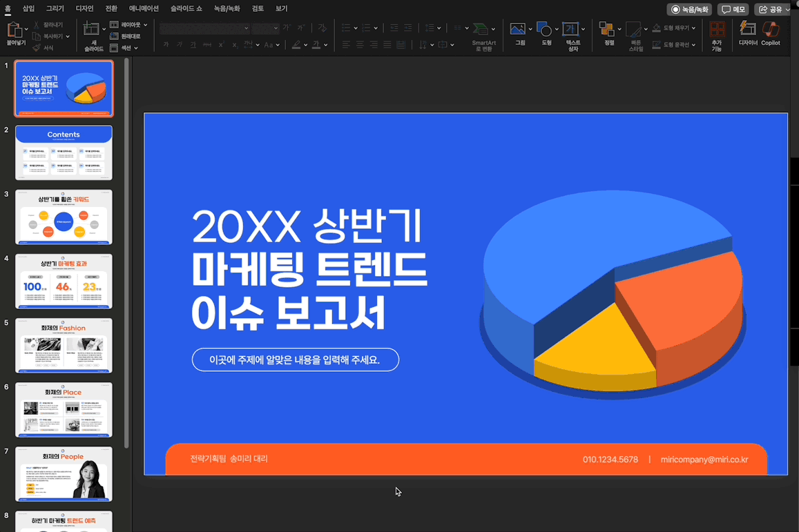Select the subtitle box '이곳에 주제에 알맞은 내용을 입력해 주세요.'
The height and width of the screenshot is (532, 799).
point(295,360)
